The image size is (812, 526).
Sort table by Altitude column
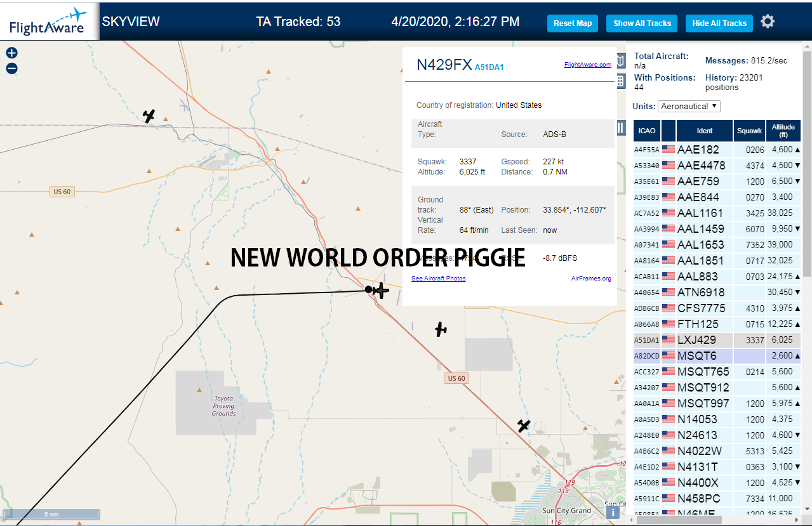pyautogui.click(x=783, y=131)
